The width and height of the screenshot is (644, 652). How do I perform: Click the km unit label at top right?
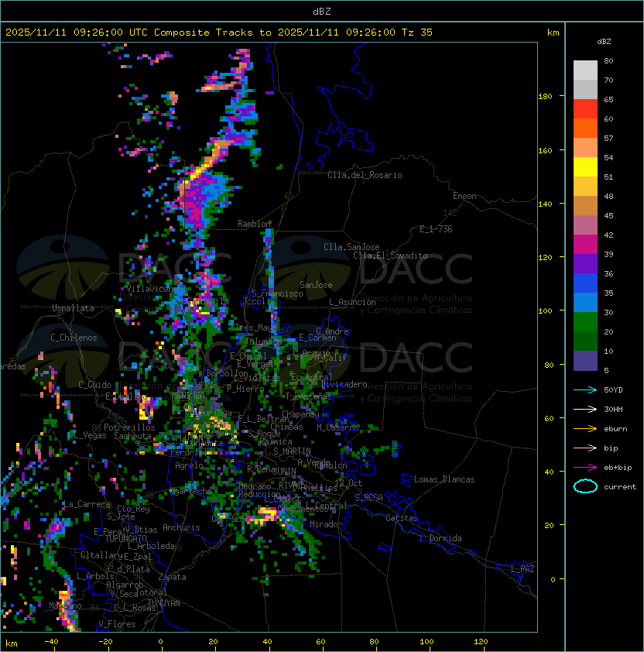click(553, 33)
